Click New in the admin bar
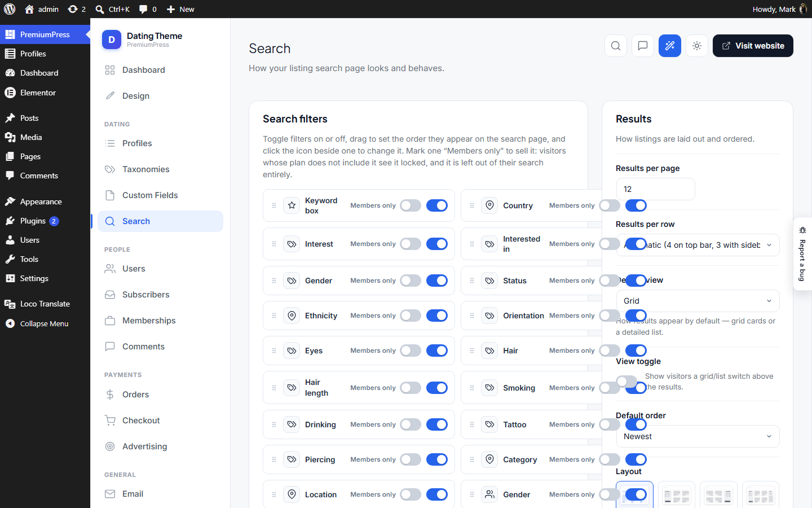The image size is (812, 508). coord(180,9)
